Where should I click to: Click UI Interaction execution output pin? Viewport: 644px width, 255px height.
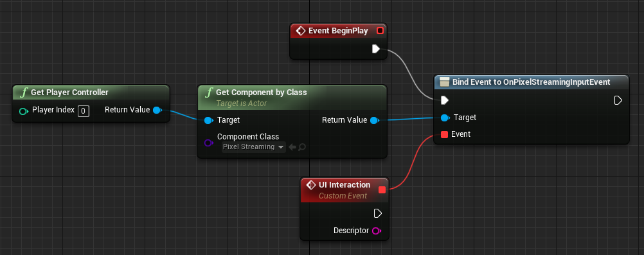tap(377, 213)
